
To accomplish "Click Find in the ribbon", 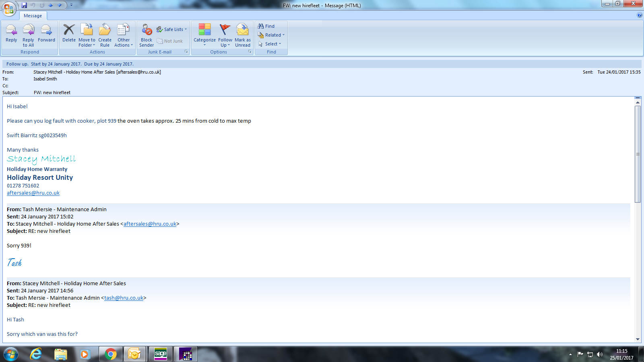I will (266, 26).
